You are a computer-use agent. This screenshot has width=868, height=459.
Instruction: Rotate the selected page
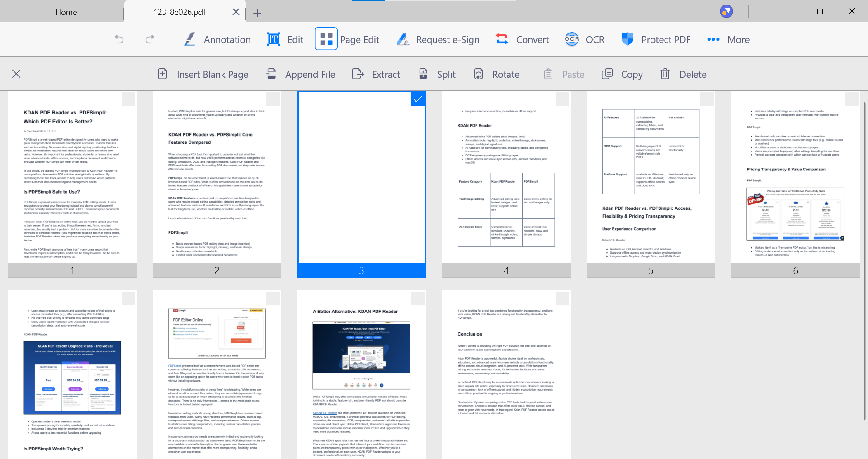click(496, 74)
